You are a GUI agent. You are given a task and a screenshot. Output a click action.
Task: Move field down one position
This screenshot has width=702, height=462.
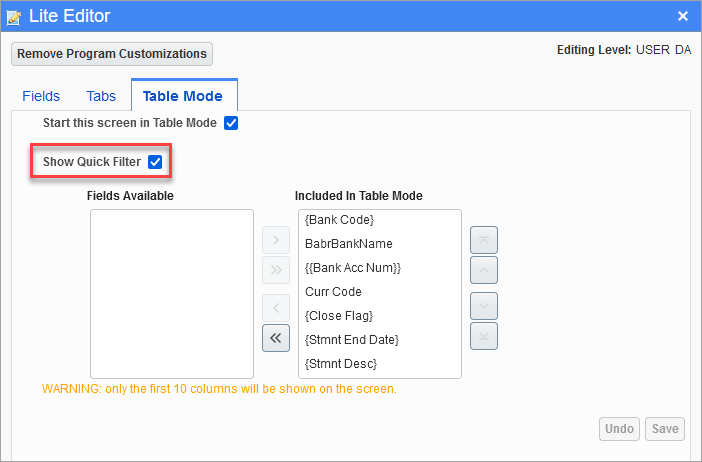click(x=484, y=306)
